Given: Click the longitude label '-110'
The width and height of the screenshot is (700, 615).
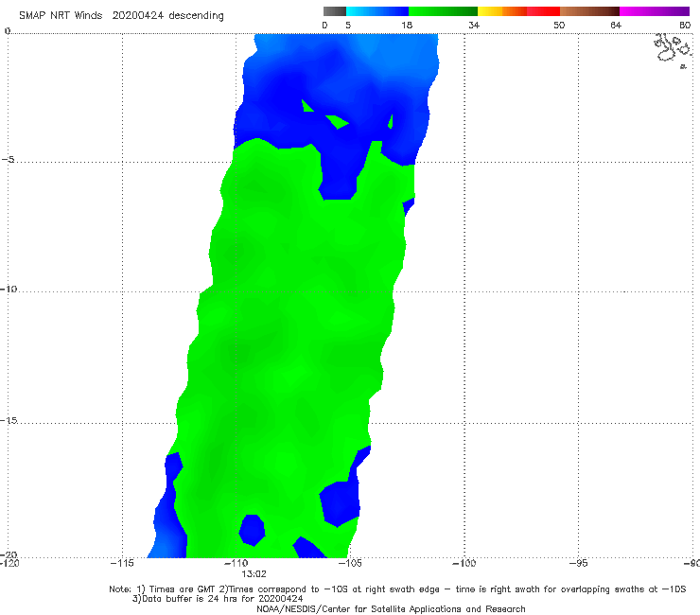Looking at the screenshot, I should pos(236,563).
